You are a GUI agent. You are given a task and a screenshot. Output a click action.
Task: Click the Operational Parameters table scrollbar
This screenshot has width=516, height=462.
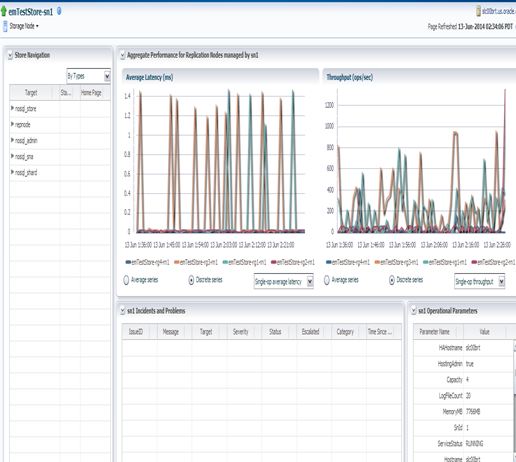(x=515, y=400)
